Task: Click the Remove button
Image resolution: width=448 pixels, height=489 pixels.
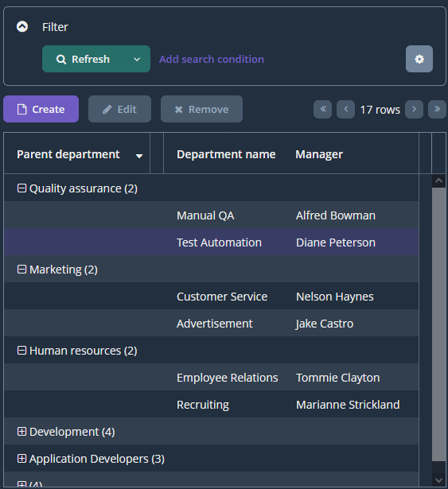Action: click(x=201, y=109)
